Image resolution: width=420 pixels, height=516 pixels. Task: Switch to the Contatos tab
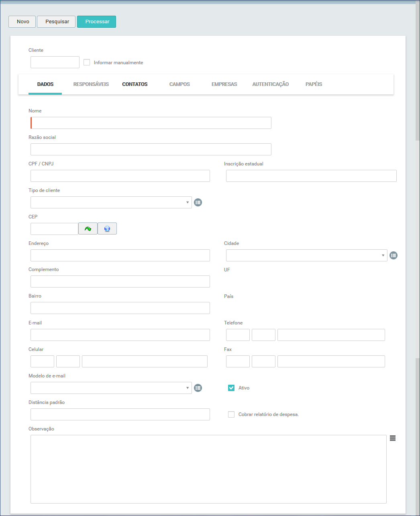pyautogui.click(x=135, y=84)
